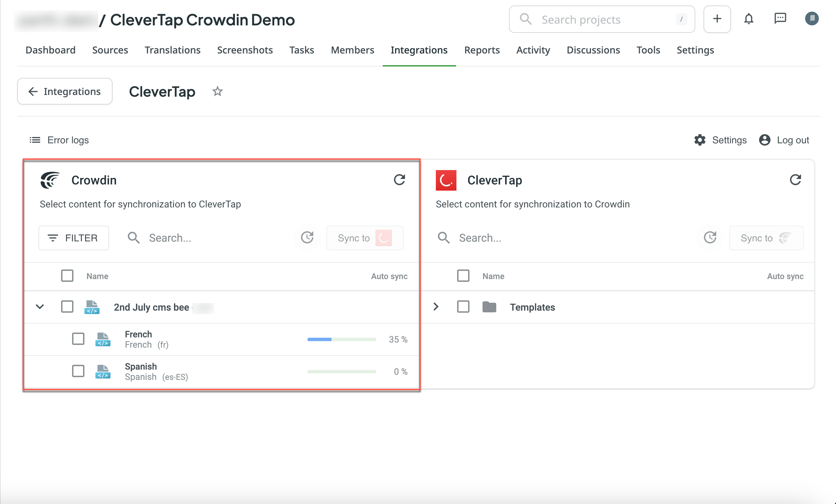Click the CleverTap Crowdin Demo project title
Screen dimensions: 836x504
pyautogui.click(x=202, y=20)
